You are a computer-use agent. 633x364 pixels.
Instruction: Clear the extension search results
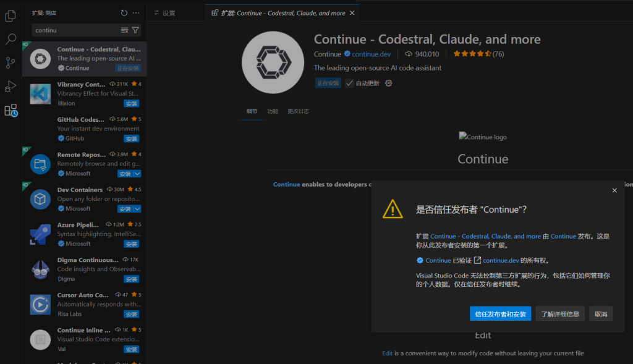click(x=125, y=30)
